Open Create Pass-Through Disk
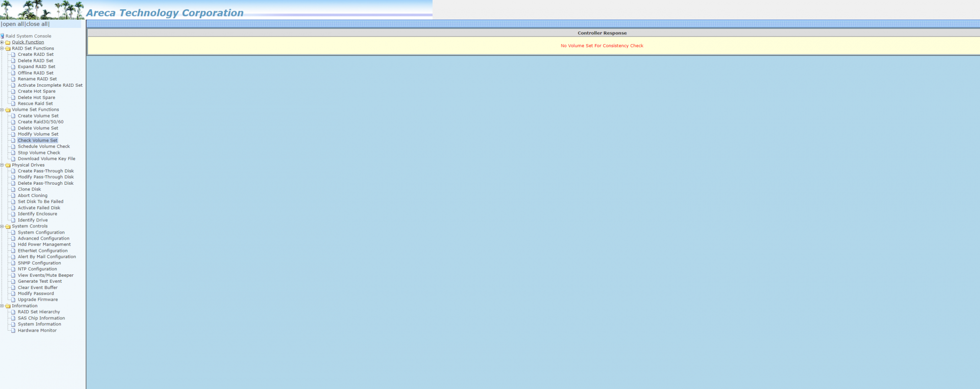This screenshot has height=389, width=980. [46, 171]
